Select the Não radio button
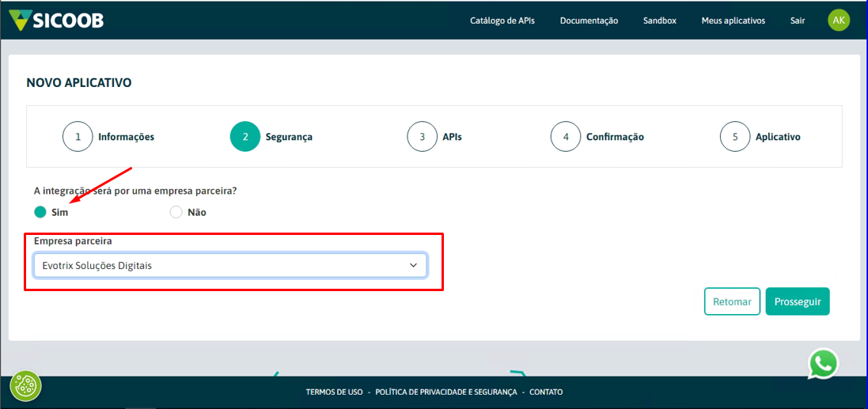 click(176, 212)
